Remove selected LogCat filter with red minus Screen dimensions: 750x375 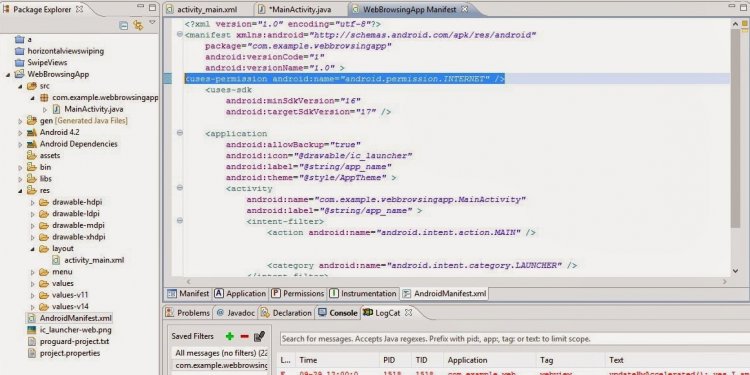click(244, 336)
